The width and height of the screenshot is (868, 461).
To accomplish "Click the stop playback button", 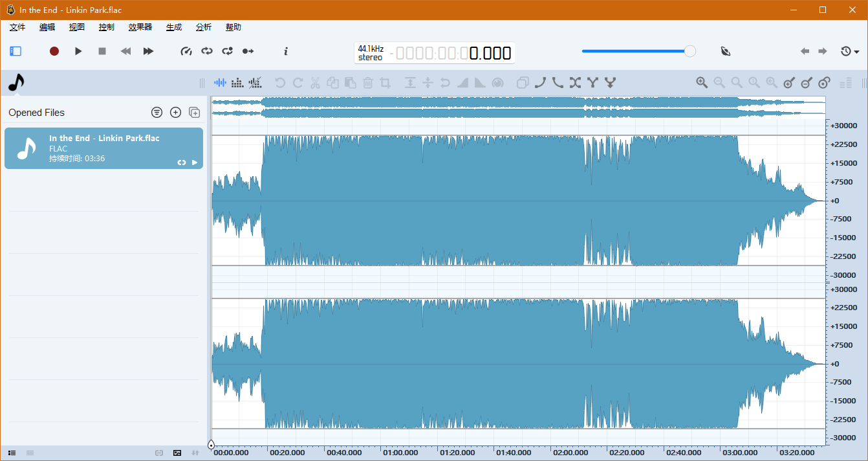I will (x=102, y=51).
